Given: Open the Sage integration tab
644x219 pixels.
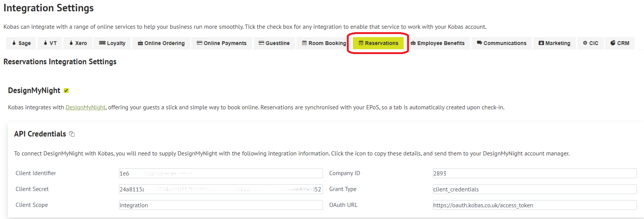Looking at the screenshot, I should [21, 43].
